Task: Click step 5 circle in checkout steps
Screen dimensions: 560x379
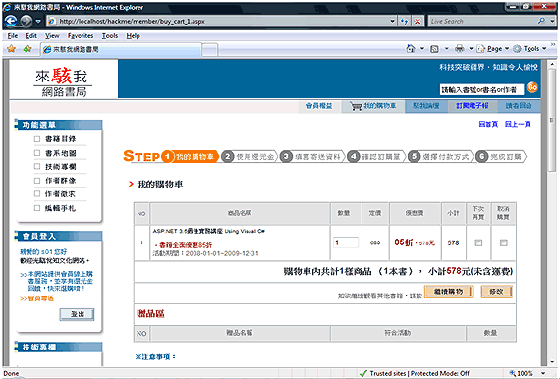Action: click(414, 156)
